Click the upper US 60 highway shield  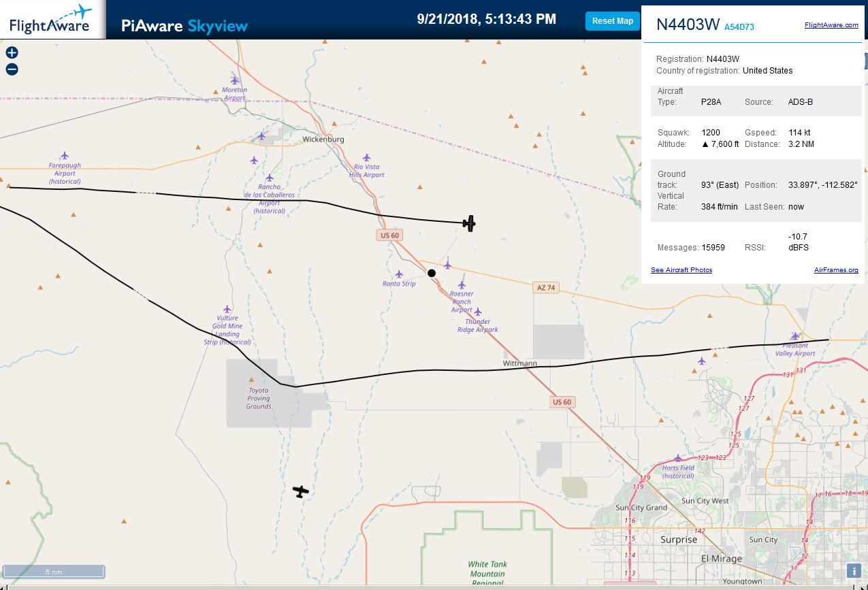pyautogui.click(x=389, y=235)
